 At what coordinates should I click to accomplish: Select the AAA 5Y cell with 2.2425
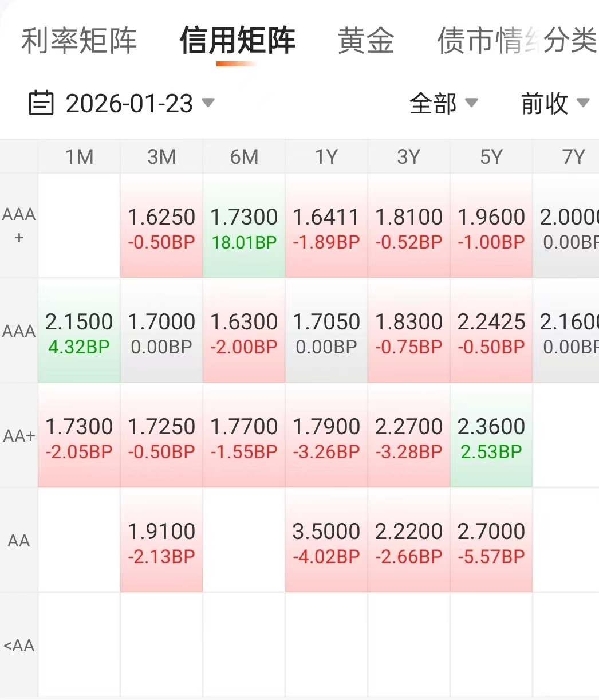(x=491, y=331)
